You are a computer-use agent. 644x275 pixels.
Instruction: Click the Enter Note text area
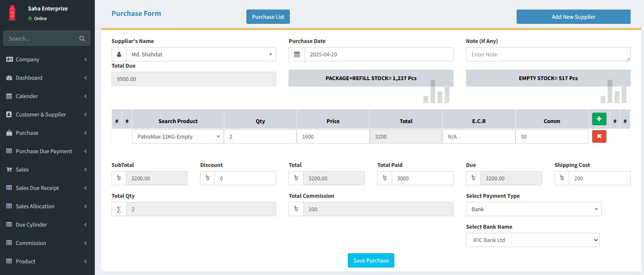(548, 54)
